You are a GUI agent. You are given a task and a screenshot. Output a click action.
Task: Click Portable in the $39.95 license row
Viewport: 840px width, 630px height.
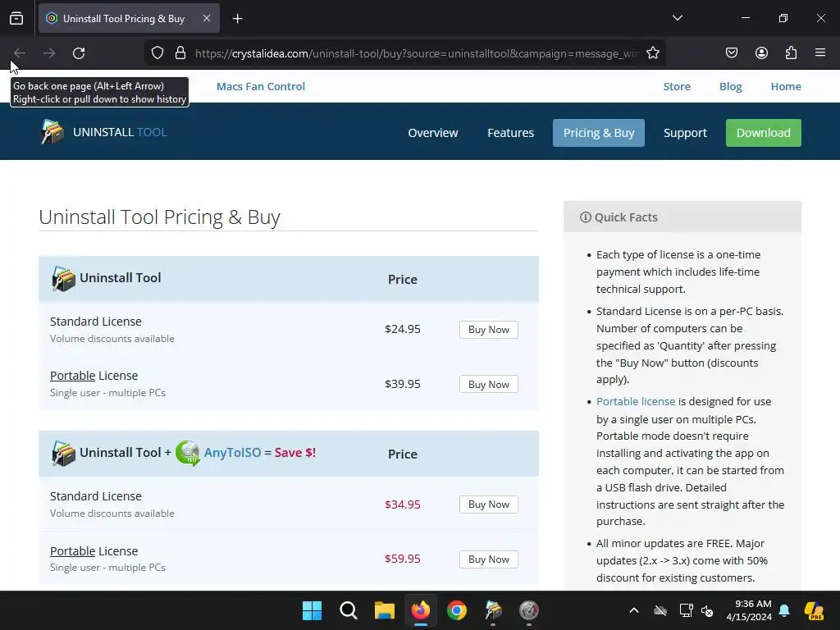coord(72,376)
